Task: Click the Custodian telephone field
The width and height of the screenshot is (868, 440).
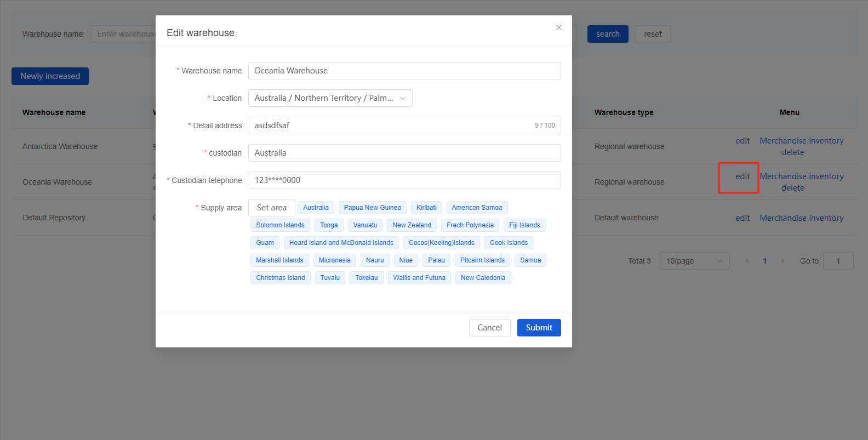Action: pyautogui.click(x=404, y=180)
